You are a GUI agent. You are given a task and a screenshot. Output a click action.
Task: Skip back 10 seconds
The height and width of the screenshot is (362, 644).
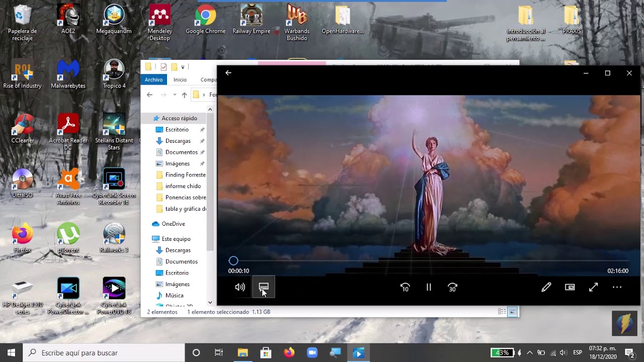click(405, 287)
